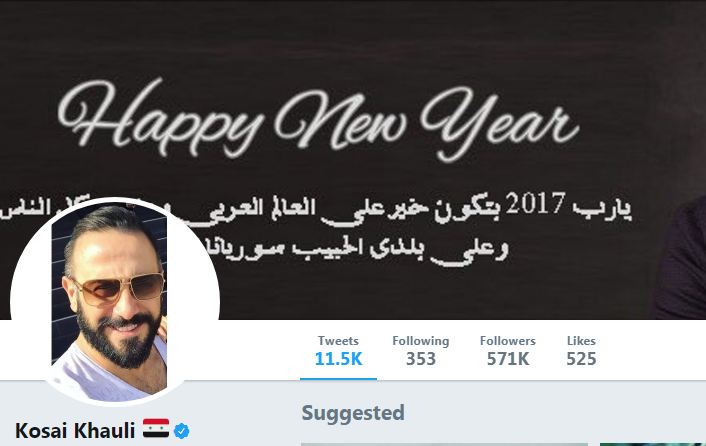706x446 pixels.
Task: Click the 353 following count
Action: pyautogui.click(x=421, y=359)
